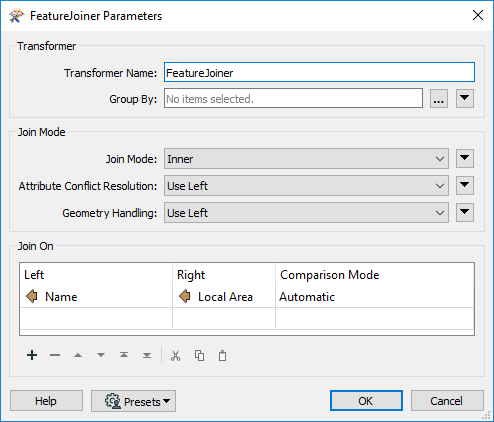Open Group By ellipsis selection button
The image size is (494, 422).
[439, 98]
